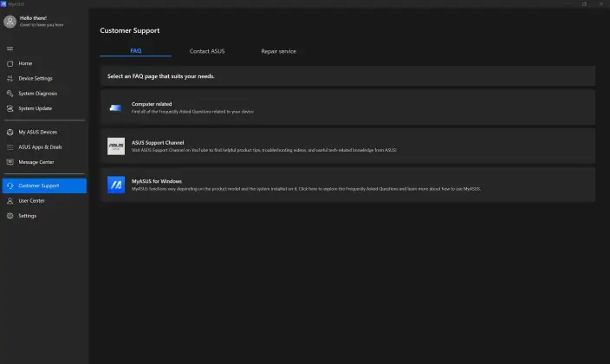Click the User Center person icon

click(10, 201)
